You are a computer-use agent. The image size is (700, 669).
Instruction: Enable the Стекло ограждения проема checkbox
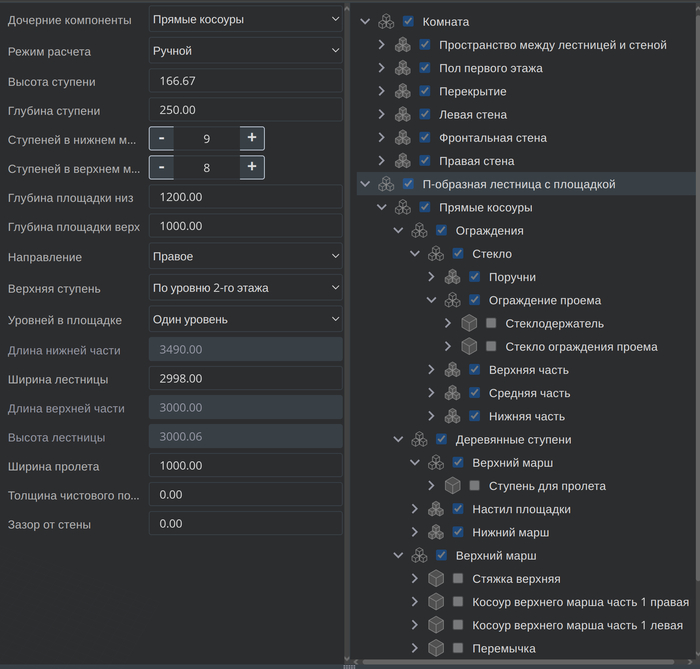pos(491,347)
